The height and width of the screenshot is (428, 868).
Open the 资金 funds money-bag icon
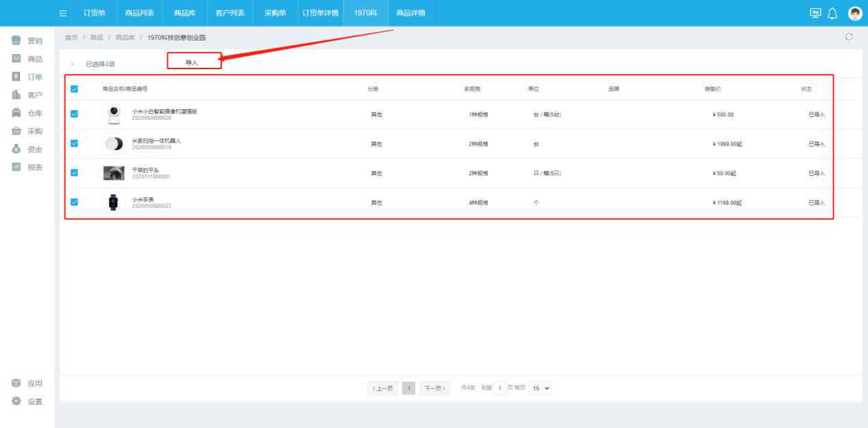(x=16, y=149)
